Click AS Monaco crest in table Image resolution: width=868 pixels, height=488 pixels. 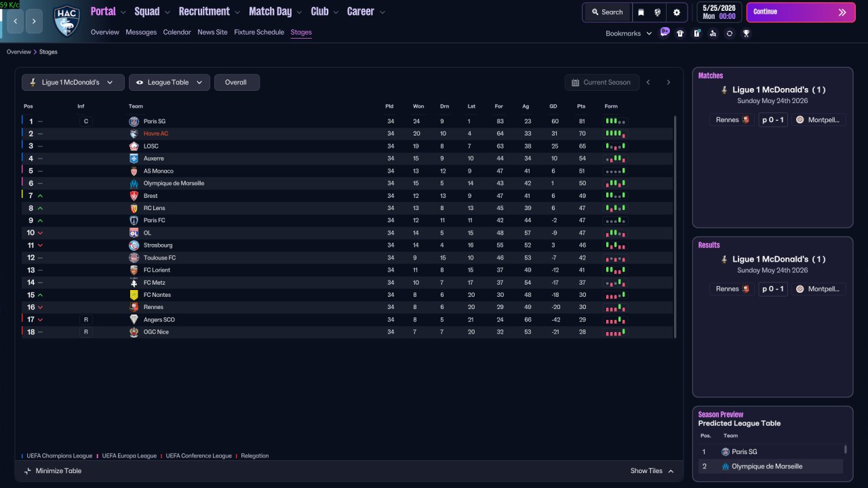click(x=134, y=171)
